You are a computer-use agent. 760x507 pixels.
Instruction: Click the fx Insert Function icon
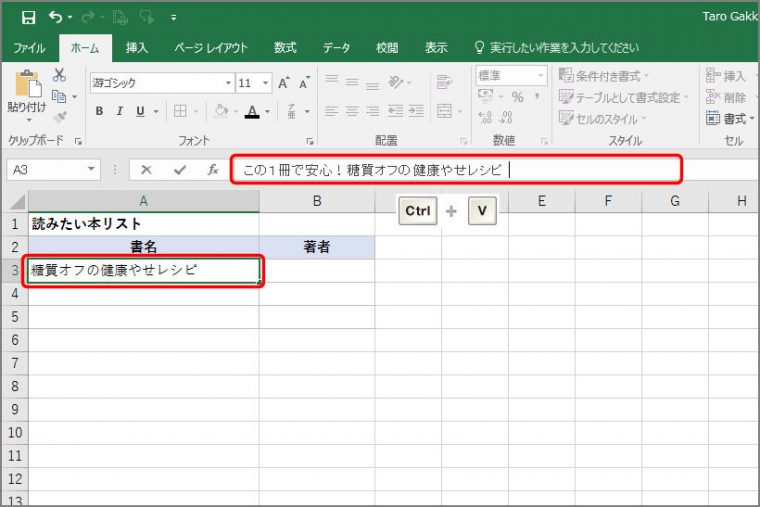pos(213,170)
